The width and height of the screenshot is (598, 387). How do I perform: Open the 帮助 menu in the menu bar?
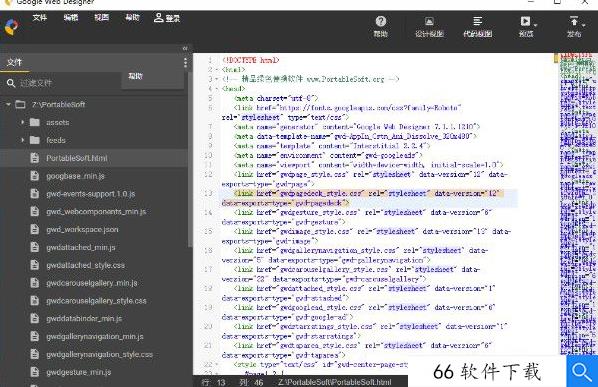[132, 18]
